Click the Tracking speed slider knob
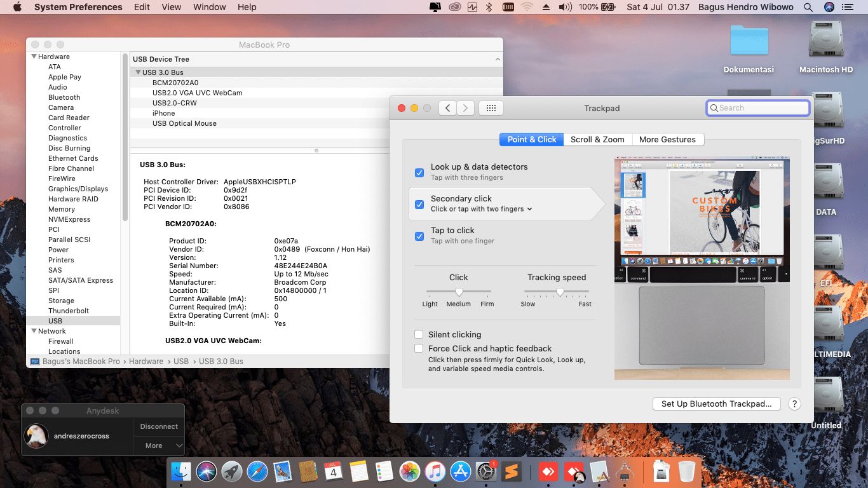Viewport: 868px width, 488px height. pyautogui.click(x=560, y=292)
